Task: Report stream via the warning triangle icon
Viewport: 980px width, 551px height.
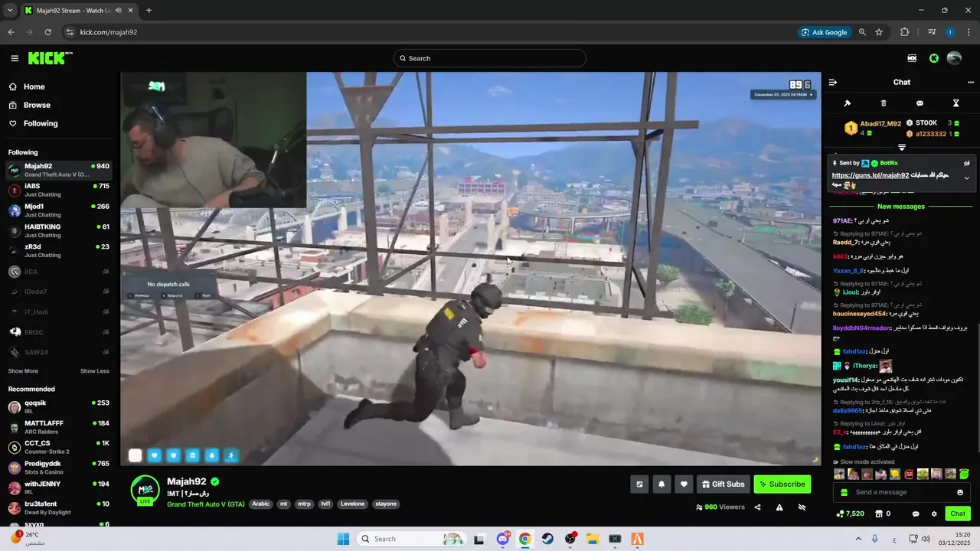Action: pos(779,507)
